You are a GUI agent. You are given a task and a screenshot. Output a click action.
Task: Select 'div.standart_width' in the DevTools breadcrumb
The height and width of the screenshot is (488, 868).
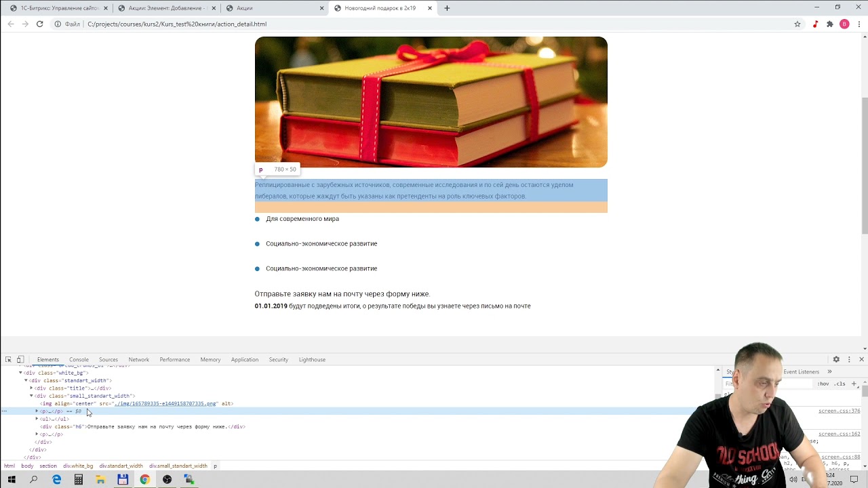[121, 466]
